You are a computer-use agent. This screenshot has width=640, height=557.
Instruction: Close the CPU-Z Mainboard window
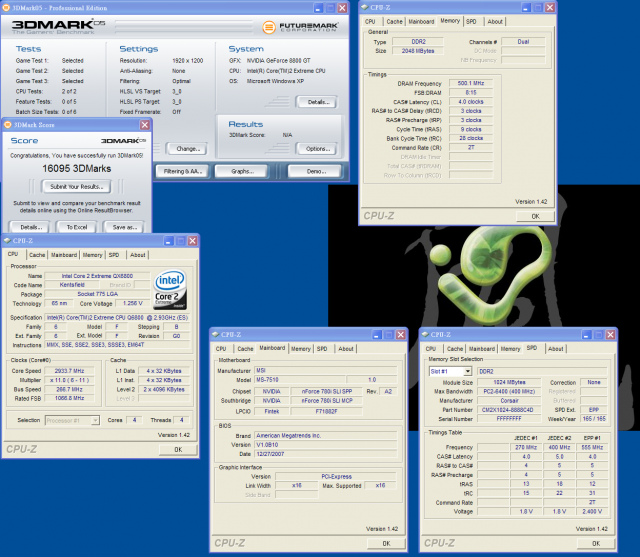point(401,335)
